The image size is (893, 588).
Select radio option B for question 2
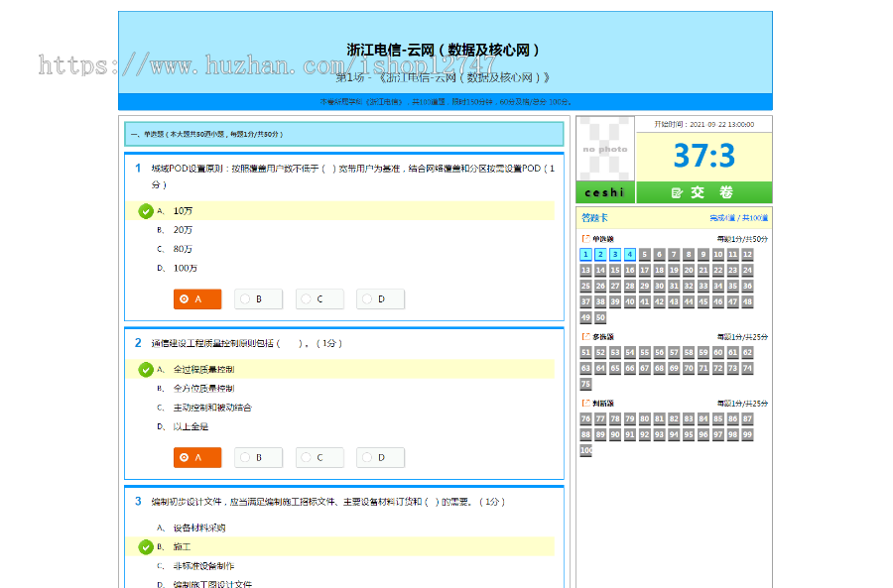click(x=258, y=457)
